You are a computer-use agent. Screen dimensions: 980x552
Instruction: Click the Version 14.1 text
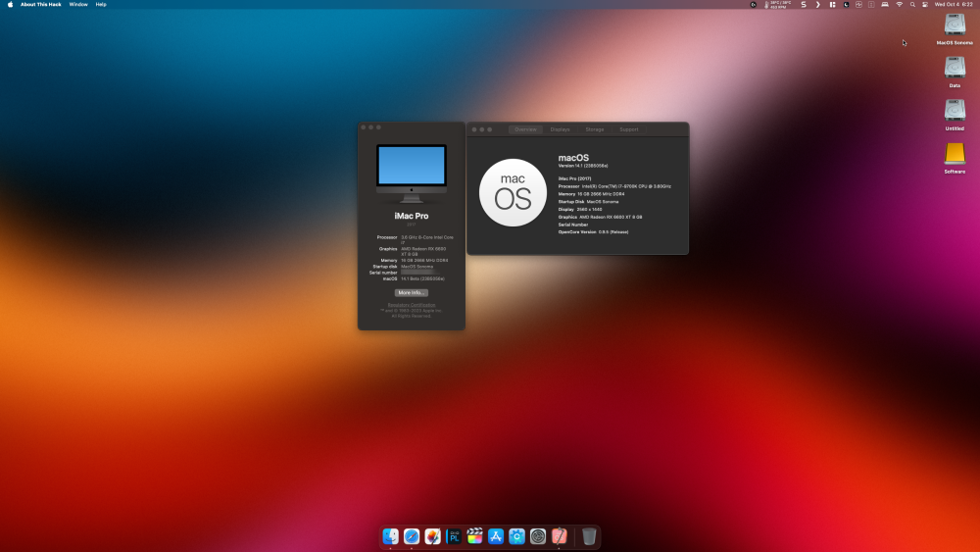[x=582, y=166]
